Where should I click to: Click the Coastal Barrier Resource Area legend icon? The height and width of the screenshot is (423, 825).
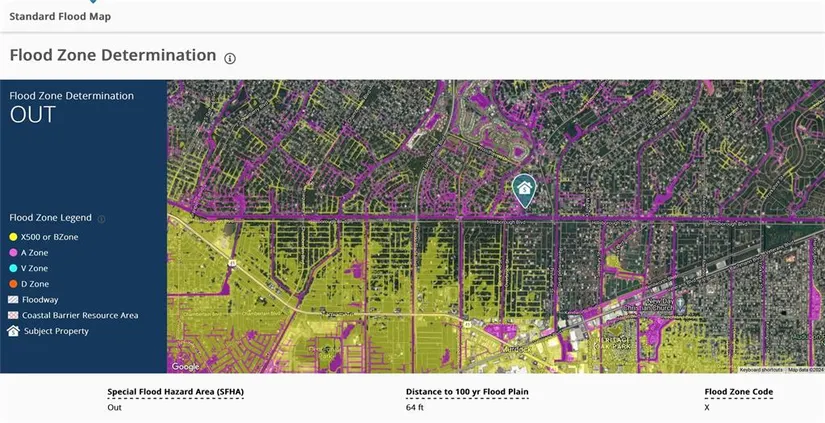(13, 315)
